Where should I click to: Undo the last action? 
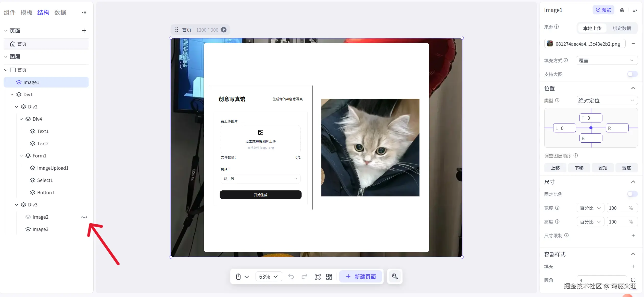point(291,276)
